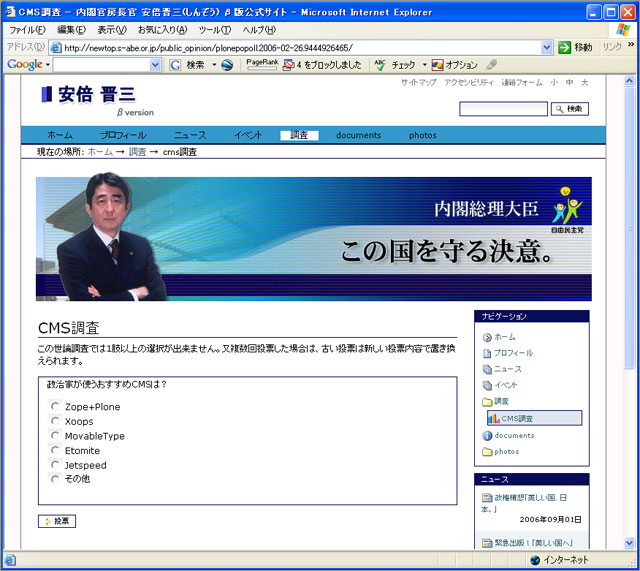Click the Google toolbar PageRank indicator
The height and width of the screenshot is (571, 640).
click(261, 64)
